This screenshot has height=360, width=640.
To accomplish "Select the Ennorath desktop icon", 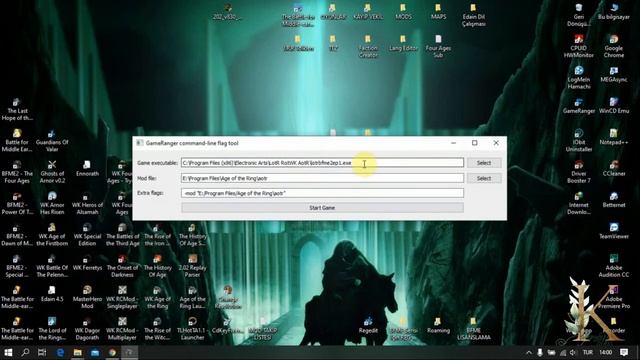I will [87, 169].
